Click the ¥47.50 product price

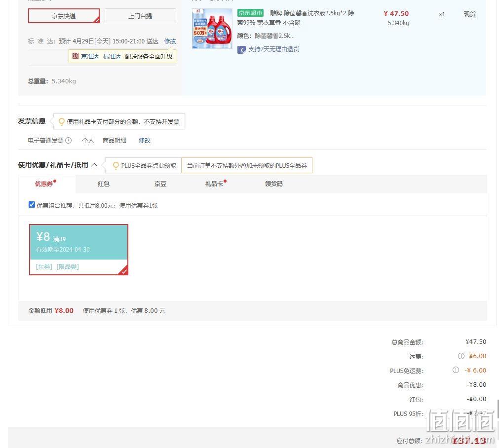pos(396,14)
